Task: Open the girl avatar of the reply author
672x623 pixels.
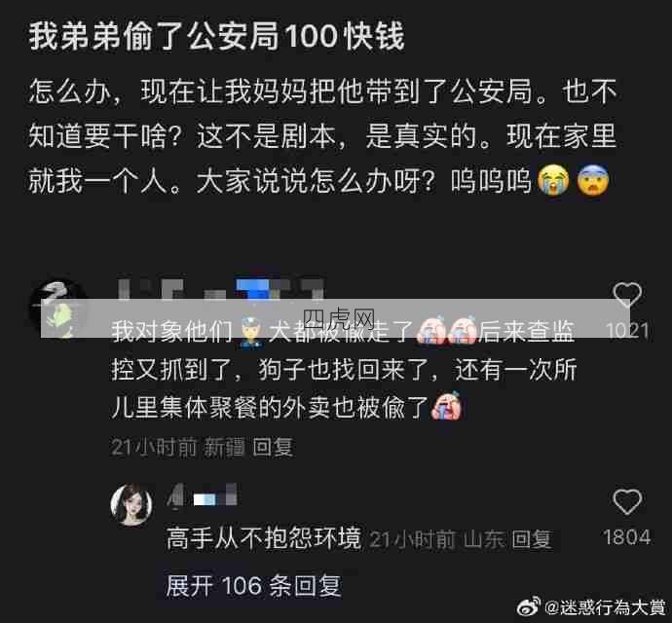Action: coord(131,505)
